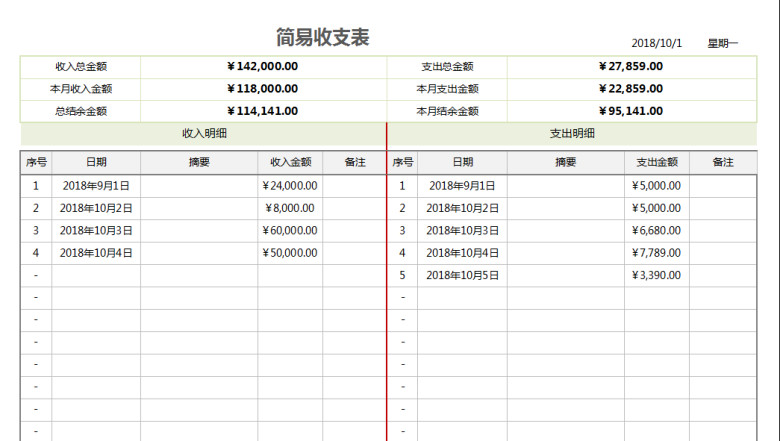Click the 本月结余金额 label
This screenshot has height=441, width=780.
[447, 111]
